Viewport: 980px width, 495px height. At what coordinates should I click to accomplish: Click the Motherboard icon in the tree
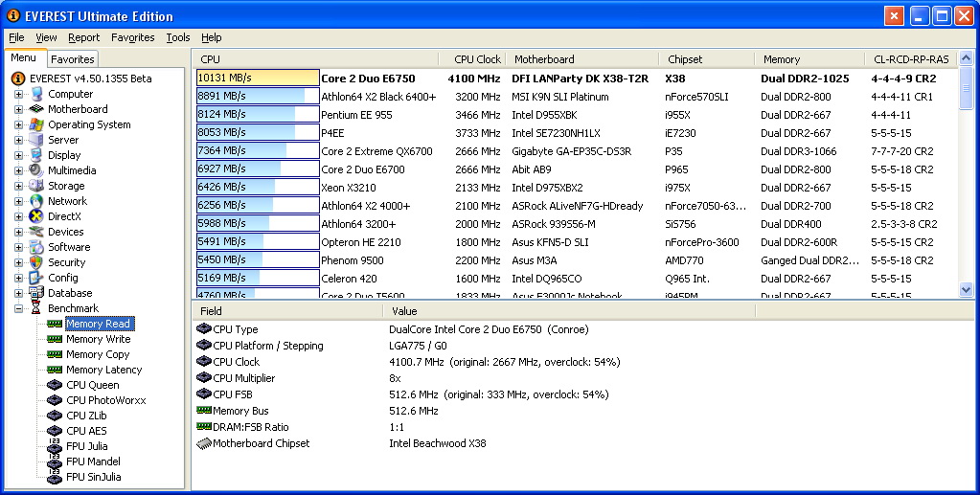click(36, 109)
